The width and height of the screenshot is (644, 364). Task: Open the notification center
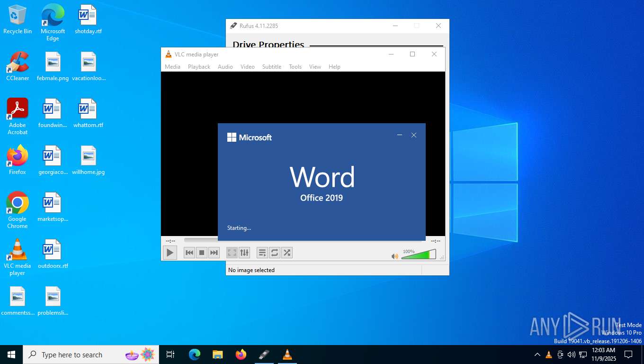pyautogui.click(x=628, y=355)
